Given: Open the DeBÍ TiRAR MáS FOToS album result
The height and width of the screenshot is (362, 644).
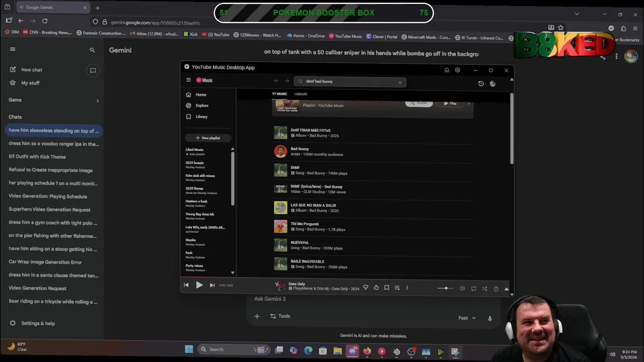Looking at the screenshot, I should click(x=372, y=133).
